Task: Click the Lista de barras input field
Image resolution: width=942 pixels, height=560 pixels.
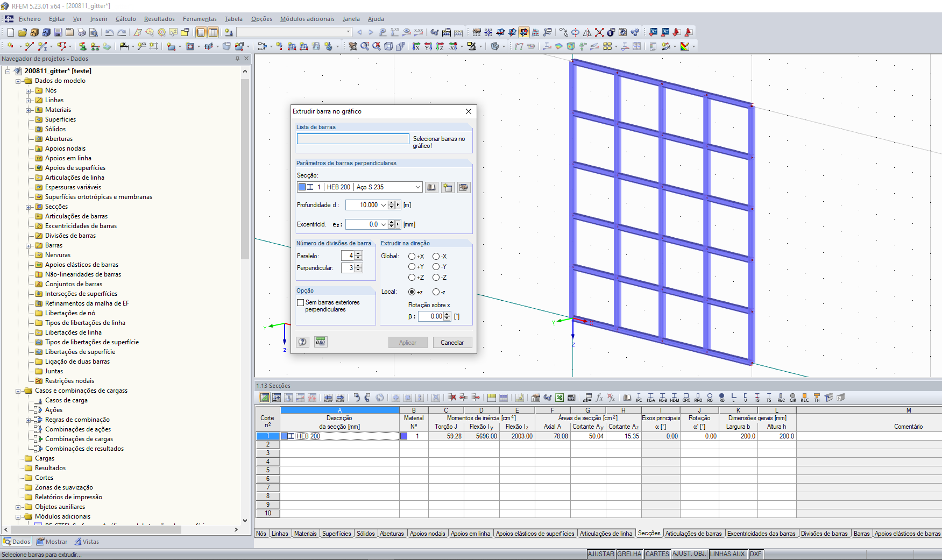Action: click(353, 139)
